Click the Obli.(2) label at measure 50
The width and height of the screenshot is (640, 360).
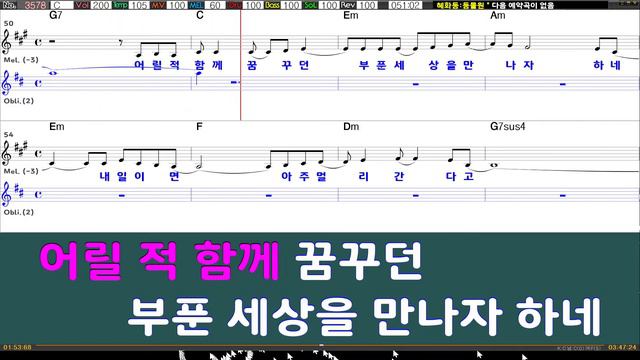[18, 101]
